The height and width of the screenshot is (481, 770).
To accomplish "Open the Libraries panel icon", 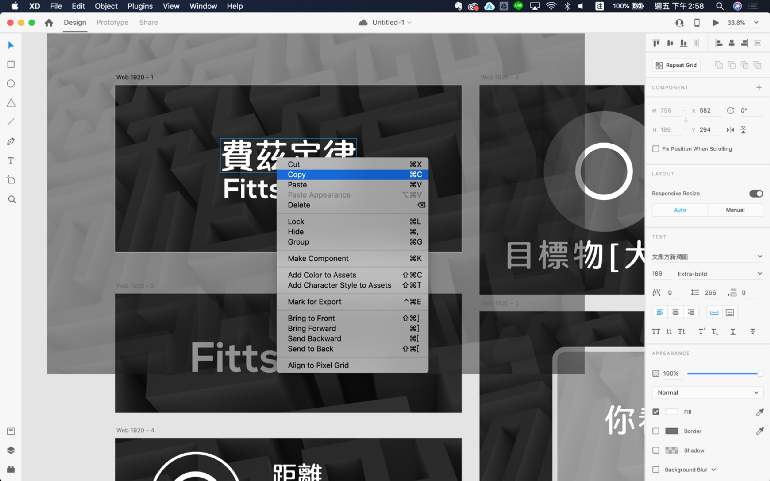I will (11, 431).
